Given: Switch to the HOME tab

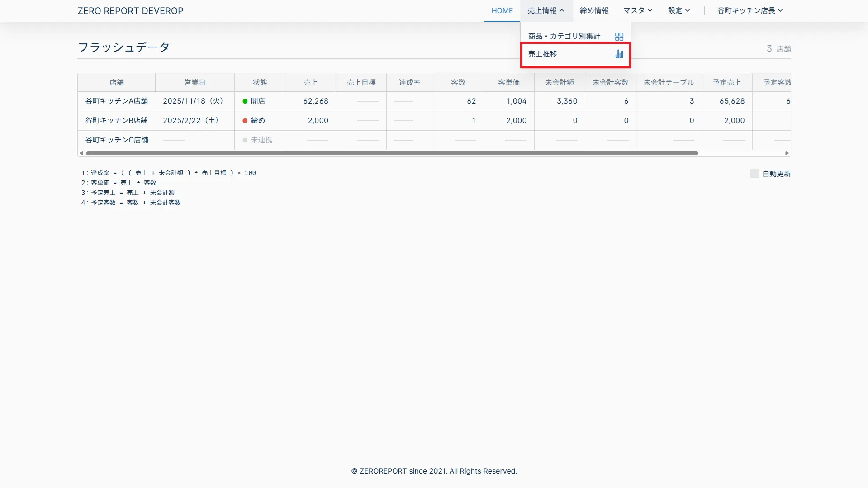Looking at the screenshot, I should click(502, 10).
